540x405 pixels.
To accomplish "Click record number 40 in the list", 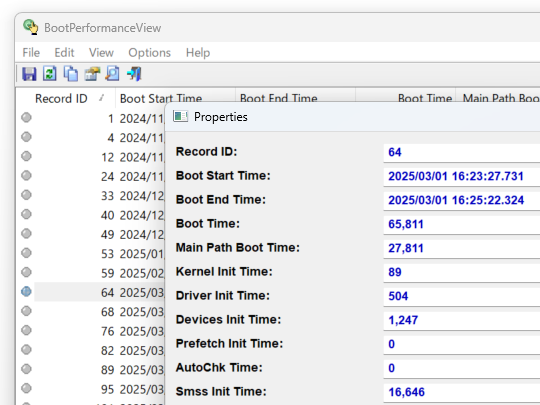I will click(108, 215).
